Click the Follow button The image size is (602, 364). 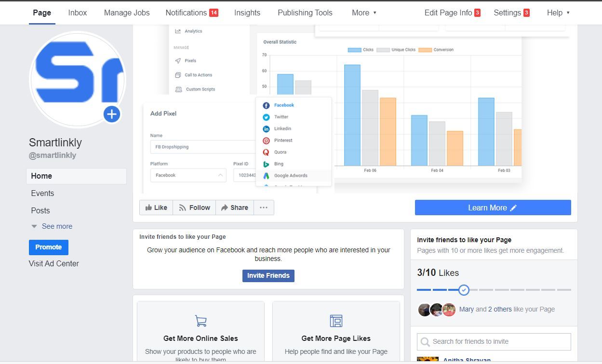(194, 208)
